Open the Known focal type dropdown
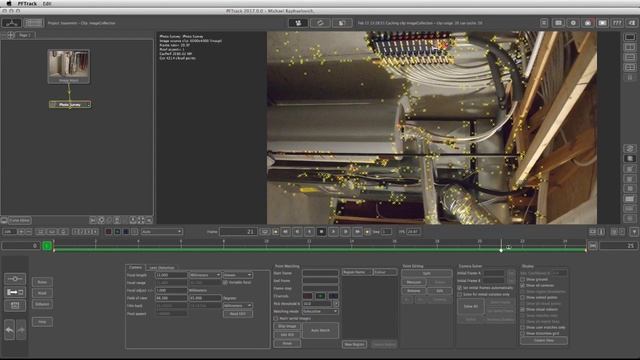This screenshot has height=360, width=640. tap(237, 275)
